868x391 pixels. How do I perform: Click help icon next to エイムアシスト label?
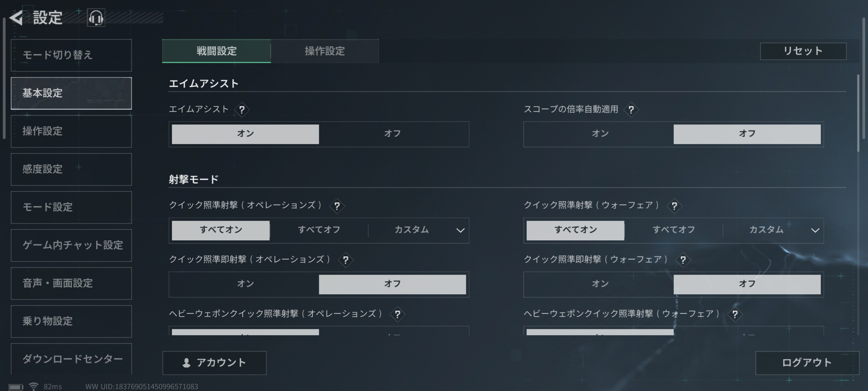(x=242, y=110)
